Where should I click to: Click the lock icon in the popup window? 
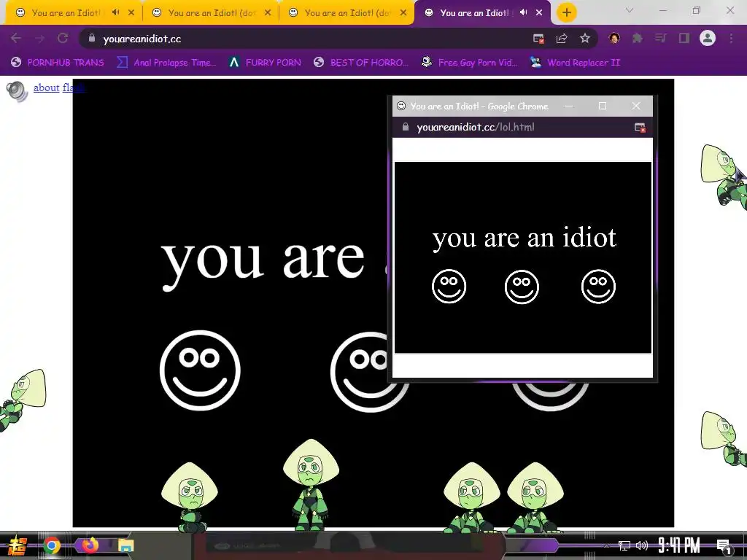pyautogui.click(x=406, y=127)
